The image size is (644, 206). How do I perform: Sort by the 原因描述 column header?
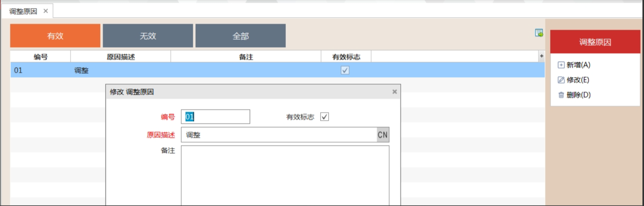coord(121,57)
